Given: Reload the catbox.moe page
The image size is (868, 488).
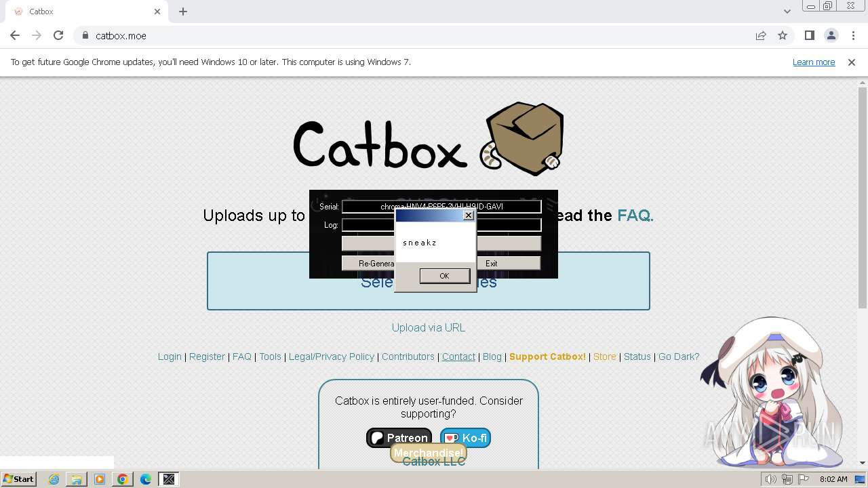Looking at the screenshot, I should pos(58,35).
